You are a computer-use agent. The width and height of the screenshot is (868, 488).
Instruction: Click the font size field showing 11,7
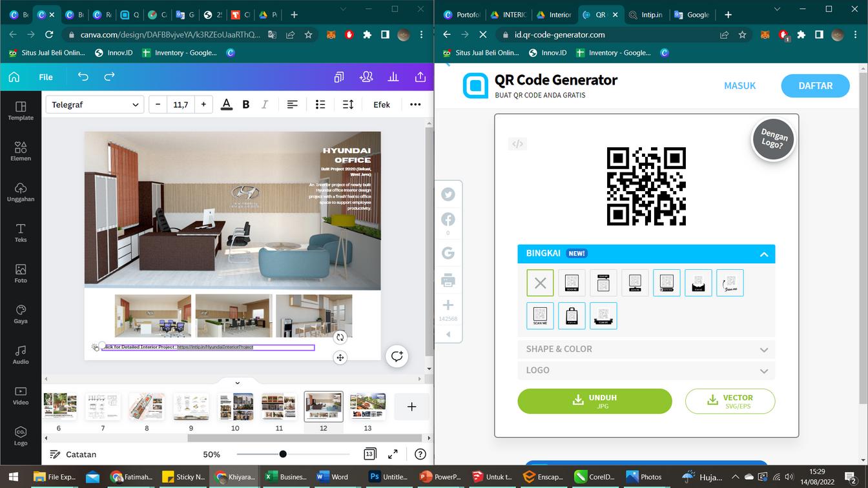tap(181, 105)
